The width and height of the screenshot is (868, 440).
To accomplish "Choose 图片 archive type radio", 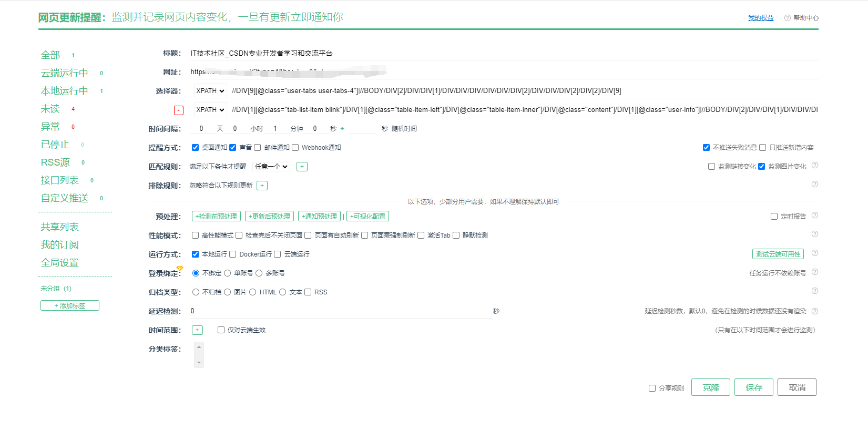I will coord(228,292).
